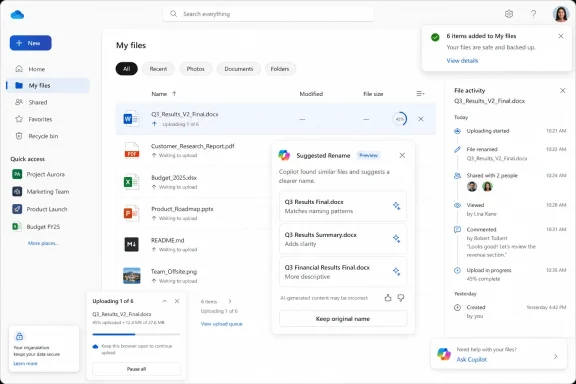
Task: Click PDF icon of Customer_Research_Report.pdf
Action: (132, 150)
